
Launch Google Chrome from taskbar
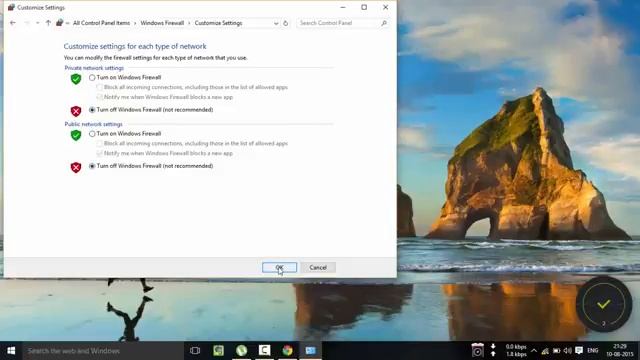pyautogui.click(x=287, y=351)
